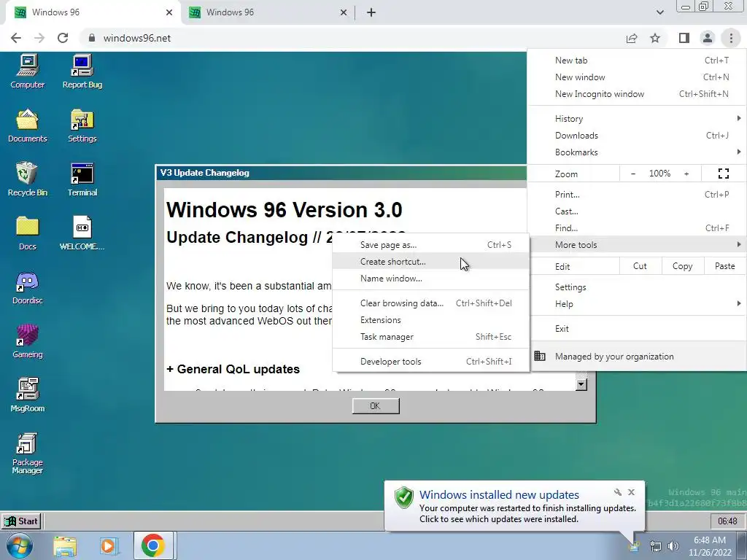Click the browser back arrow
Image resolution: width=747 pixels, height=560 pixels.
16,38
